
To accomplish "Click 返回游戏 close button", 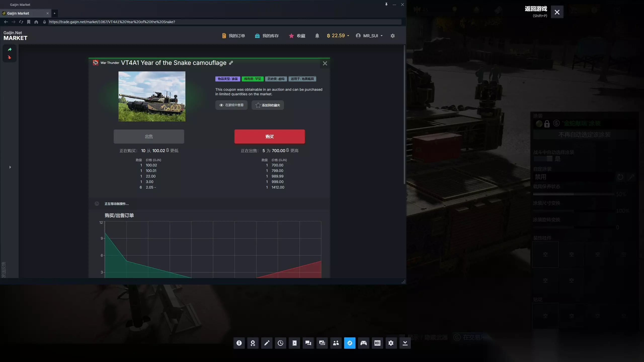I will [557, 12].
